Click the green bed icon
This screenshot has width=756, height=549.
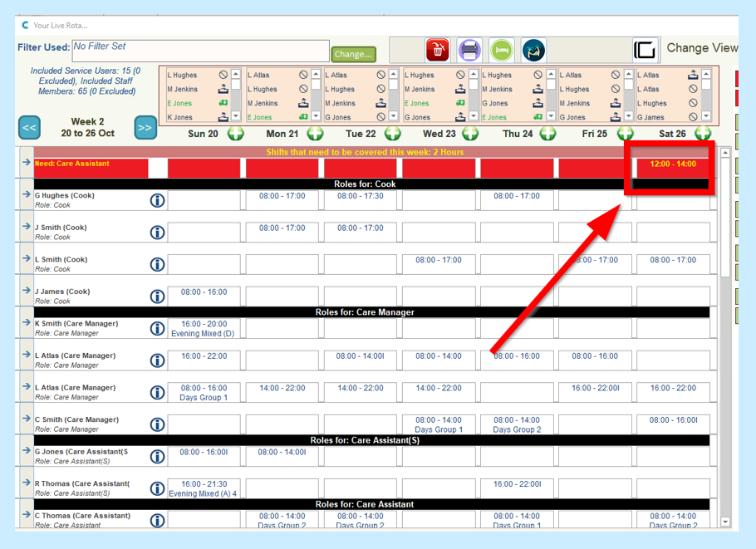(x=502, y=50)
